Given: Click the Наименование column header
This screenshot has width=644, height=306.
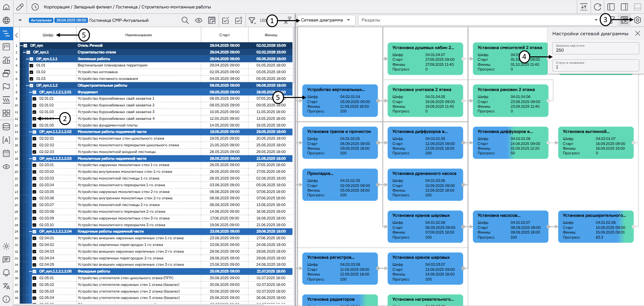Looking at the screenshot, I should 139,35.
